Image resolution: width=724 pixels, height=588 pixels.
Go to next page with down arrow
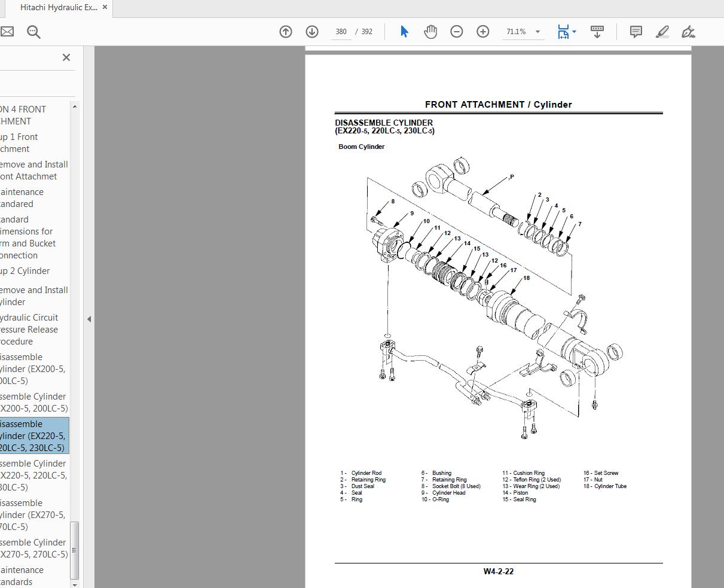pos(311,32)
